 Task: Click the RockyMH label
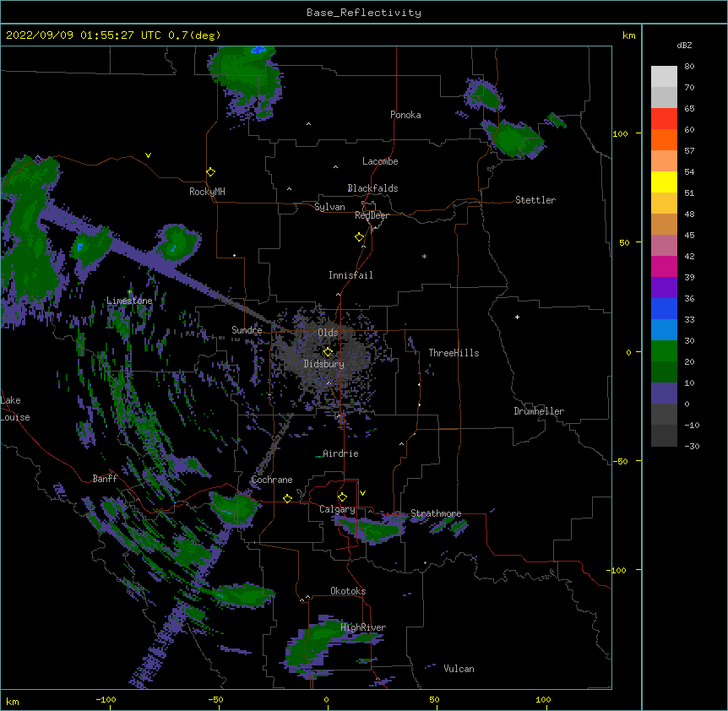pos(207,192)
